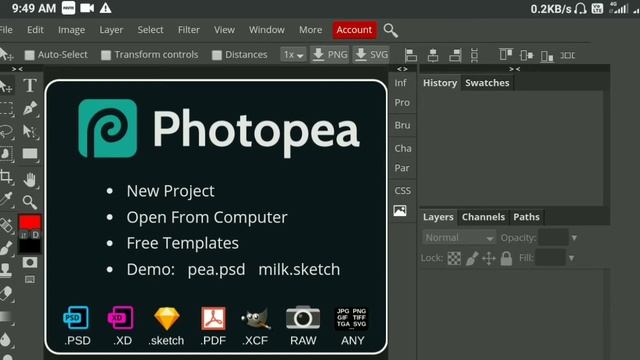Select the Spot Healing tool
This screenshot has height=360, width=640.
[x=6, y=225]
